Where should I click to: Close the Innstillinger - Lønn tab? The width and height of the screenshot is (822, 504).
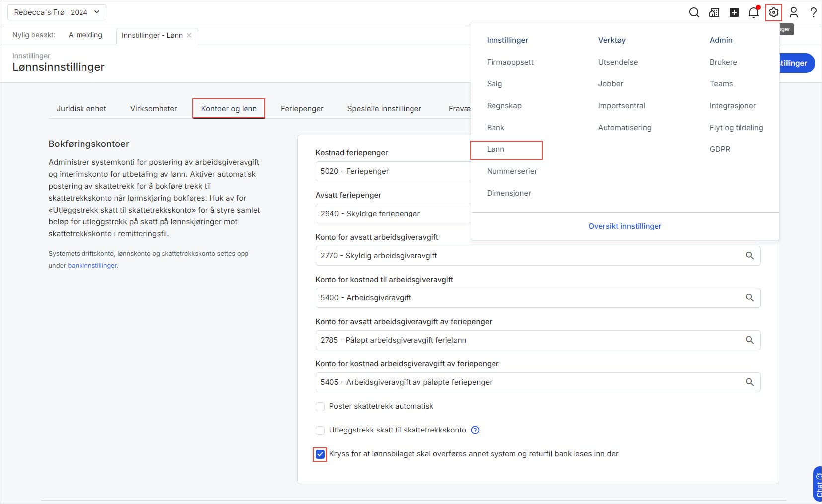point(189,35)
